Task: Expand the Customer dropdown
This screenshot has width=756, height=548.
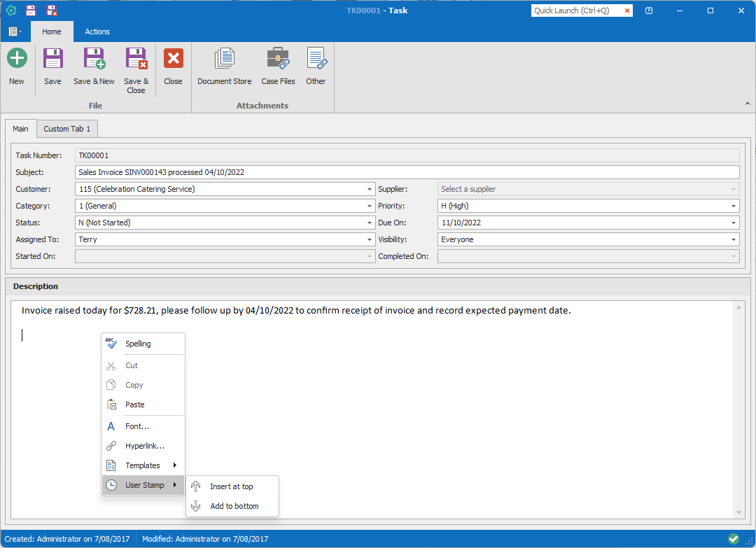Action: [370, 189]
